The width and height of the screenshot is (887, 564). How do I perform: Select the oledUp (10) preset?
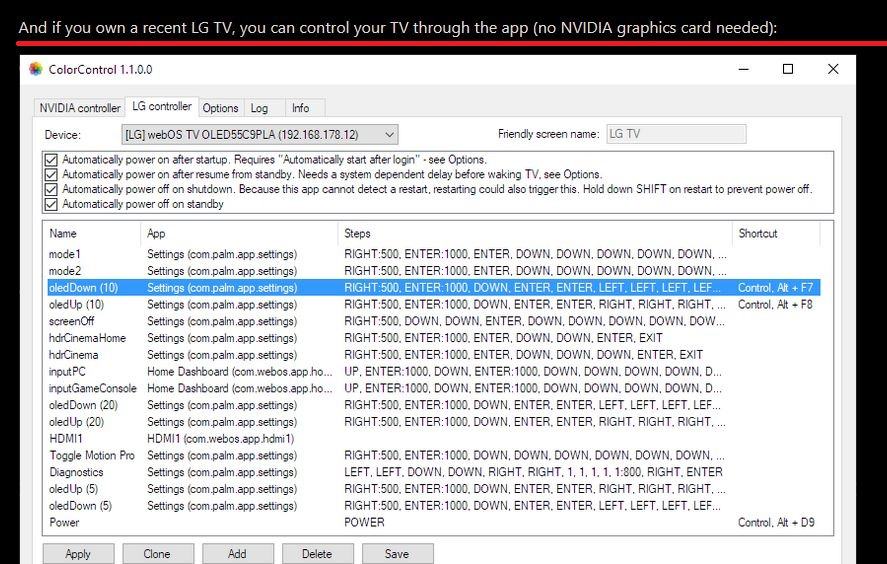[x=434, y=304]
